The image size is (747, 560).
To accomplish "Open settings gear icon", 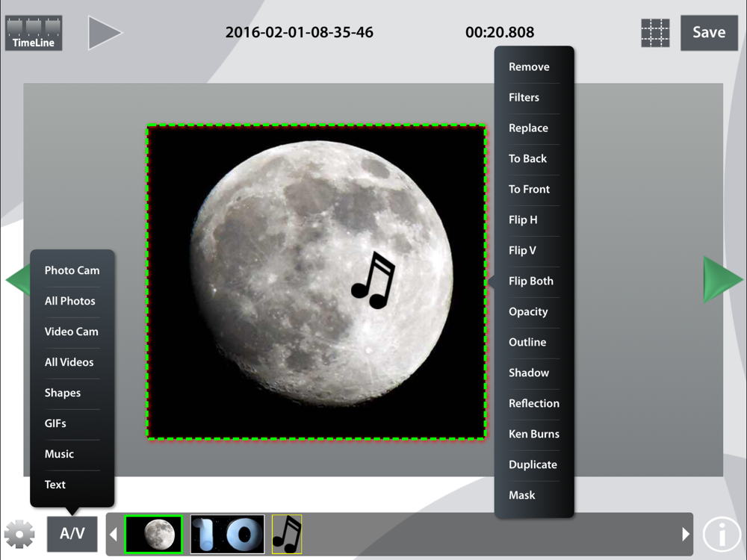I will pos(19,535).
